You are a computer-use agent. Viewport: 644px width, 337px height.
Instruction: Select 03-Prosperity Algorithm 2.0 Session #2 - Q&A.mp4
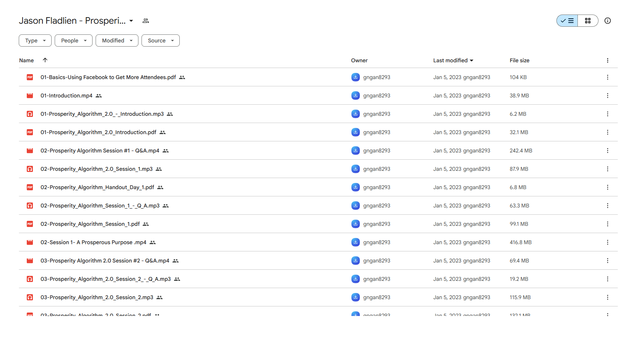[105, 261]
